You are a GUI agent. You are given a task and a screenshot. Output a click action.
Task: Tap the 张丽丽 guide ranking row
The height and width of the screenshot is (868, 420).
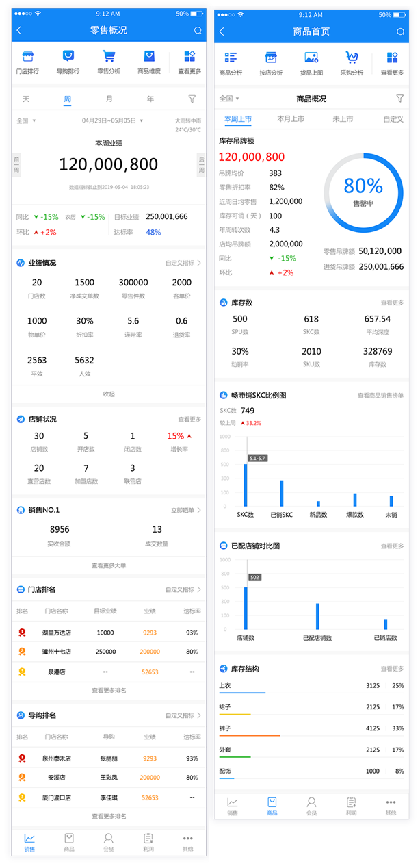pyautogui.click(x=109, y=758)
